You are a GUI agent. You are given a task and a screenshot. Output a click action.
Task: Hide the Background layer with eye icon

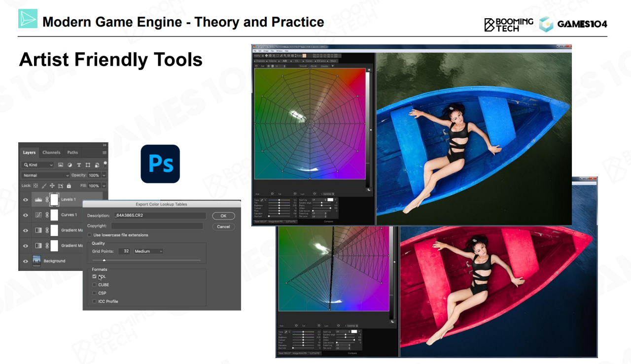point(26,261)
